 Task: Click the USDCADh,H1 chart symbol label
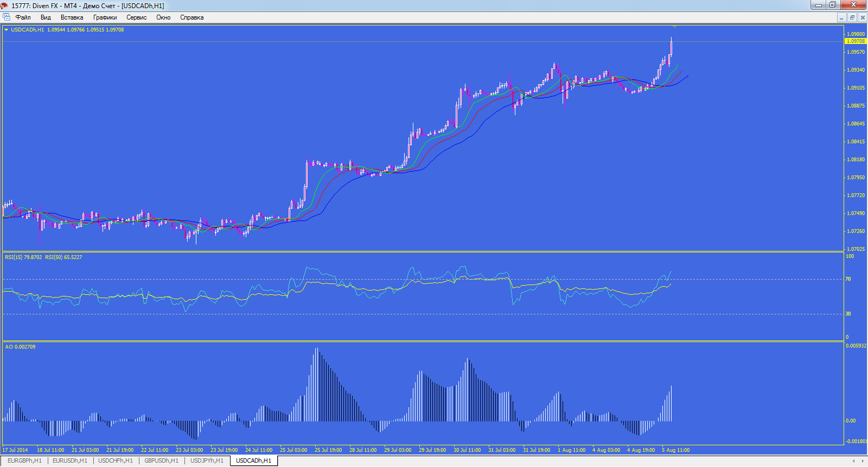(27, 30)
